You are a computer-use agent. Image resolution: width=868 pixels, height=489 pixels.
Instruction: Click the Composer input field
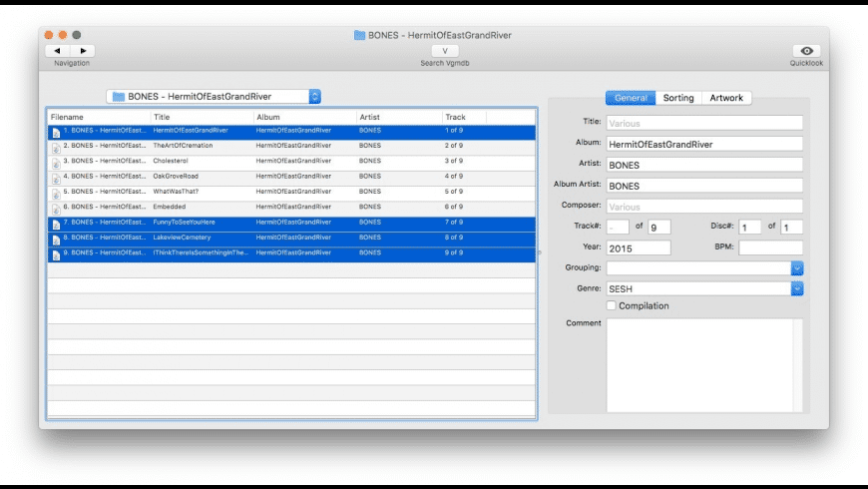click(x=704, y=207)
